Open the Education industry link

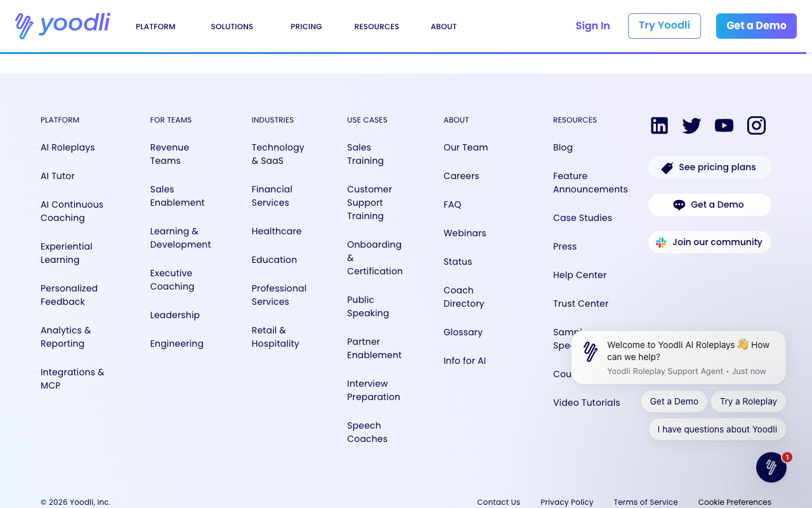(x=274, y=260)
